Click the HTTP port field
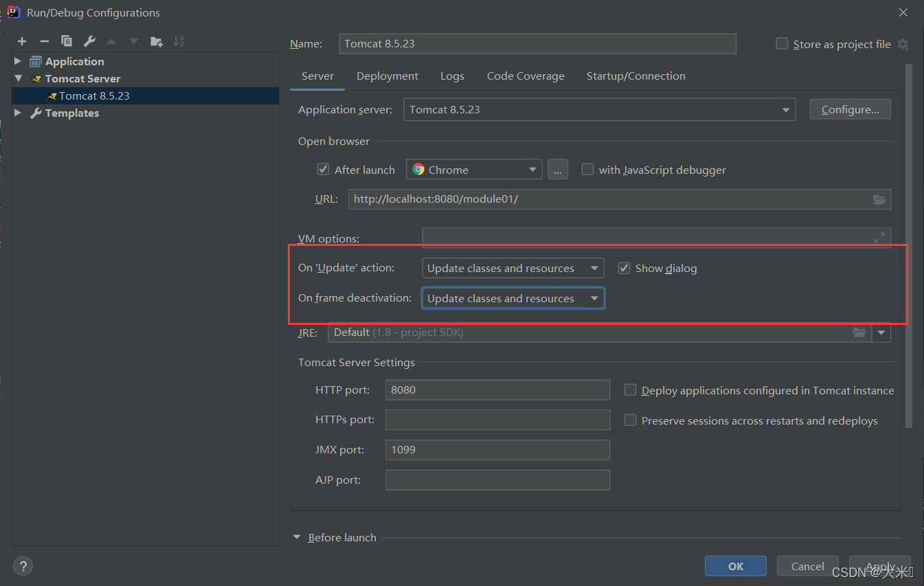Viewport: 924px width, 586px height. (497, 390)
